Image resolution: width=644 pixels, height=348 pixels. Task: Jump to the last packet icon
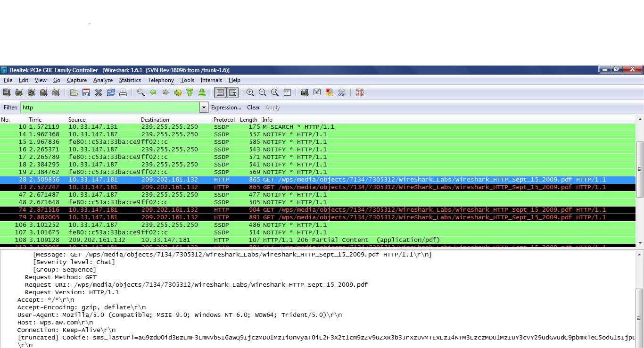click(202, 92)
